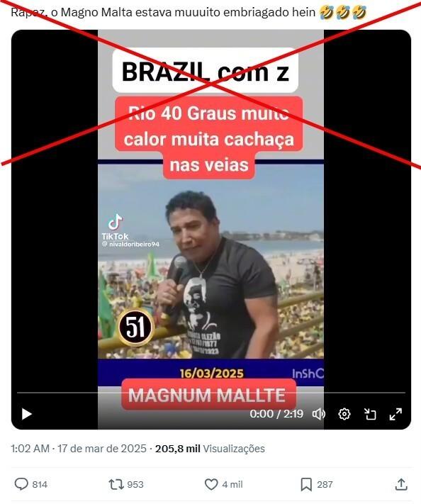
Task: Play the tweet video
Action: coord(27,414)
